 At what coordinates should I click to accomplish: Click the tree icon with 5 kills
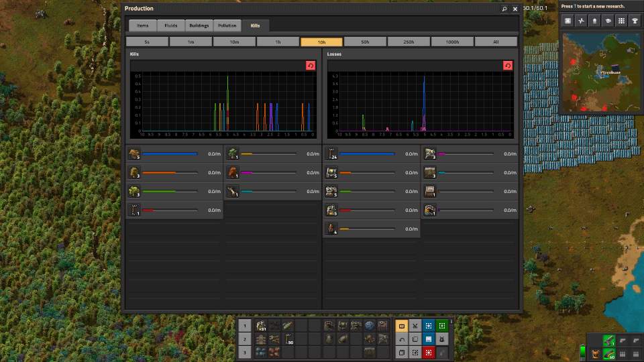click(134, 154)
